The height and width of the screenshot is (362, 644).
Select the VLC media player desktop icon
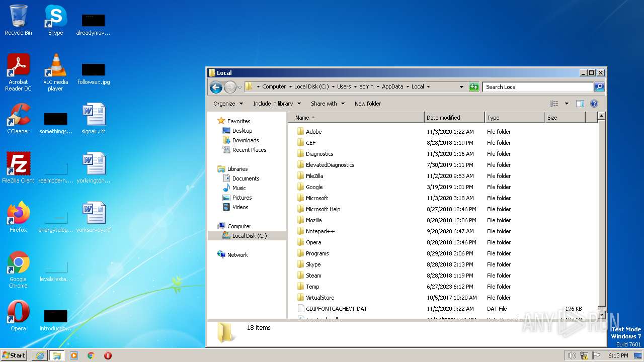pos(55,72)
